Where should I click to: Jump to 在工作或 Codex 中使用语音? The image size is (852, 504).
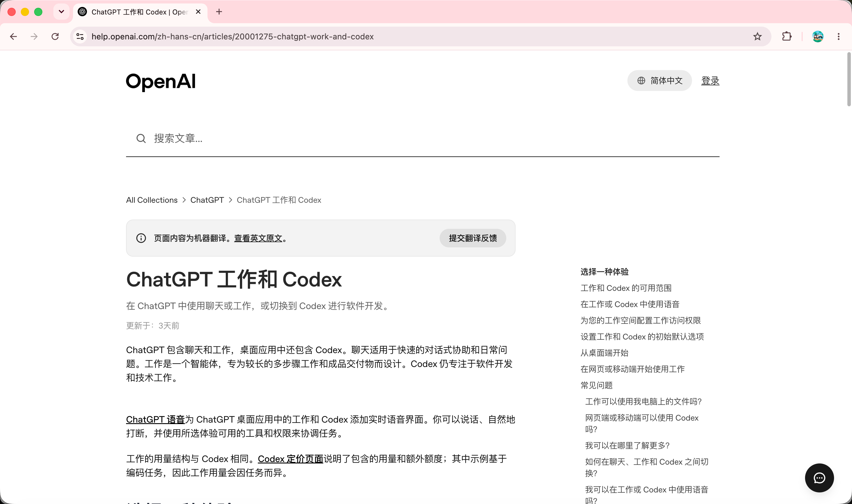click(x=630, y=304)
